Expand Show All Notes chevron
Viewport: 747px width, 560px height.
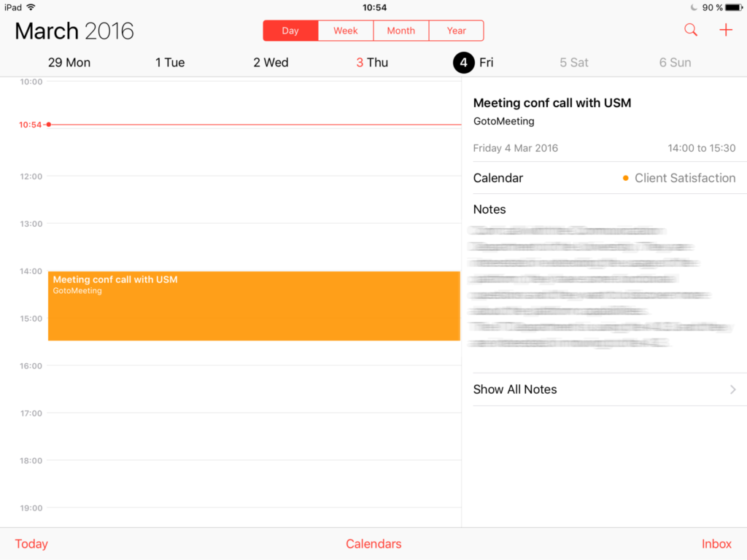click(732, 389)
